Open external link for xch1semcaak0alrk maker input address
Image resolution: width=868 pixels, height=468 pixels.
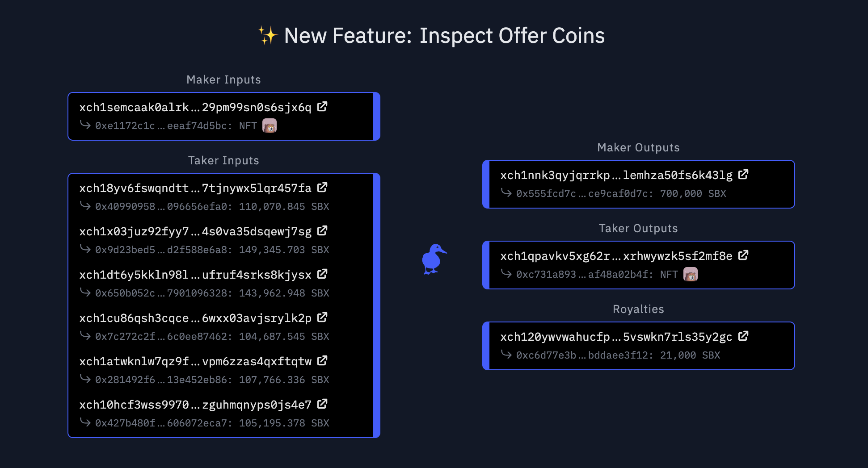click(x=322, y=107)
